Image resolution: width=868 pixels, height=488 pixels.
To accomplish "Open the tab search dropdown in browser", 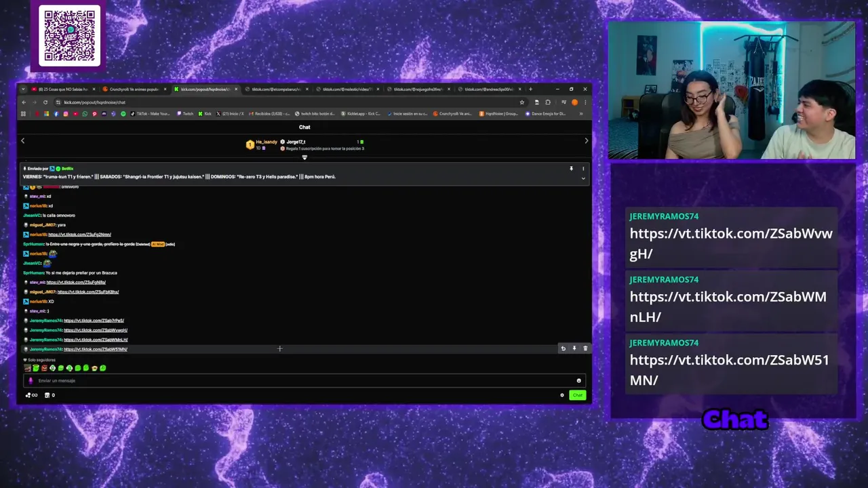I will (23, 89).
